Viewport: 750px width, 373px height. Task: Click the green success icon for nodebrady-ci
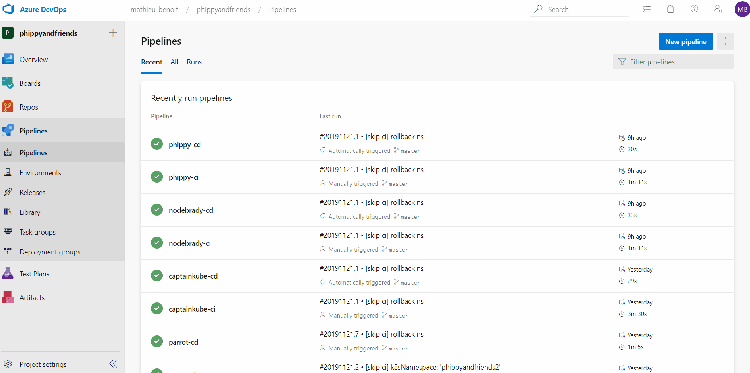pos(156,243)
